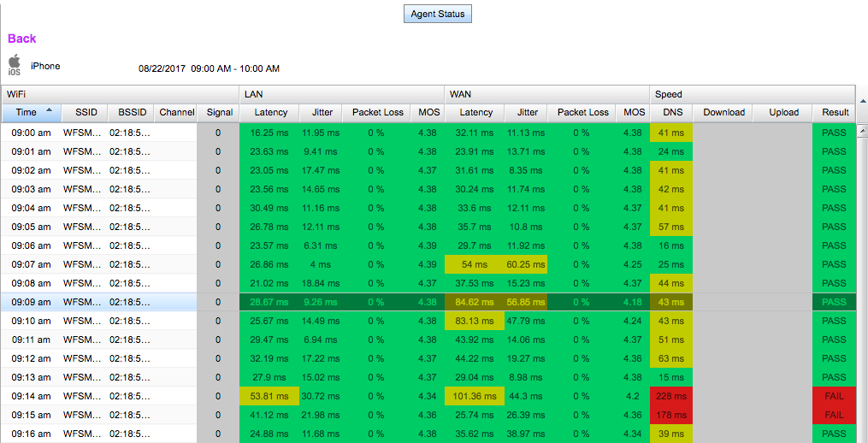Click the 63 ms DNS value

point(671,359)
